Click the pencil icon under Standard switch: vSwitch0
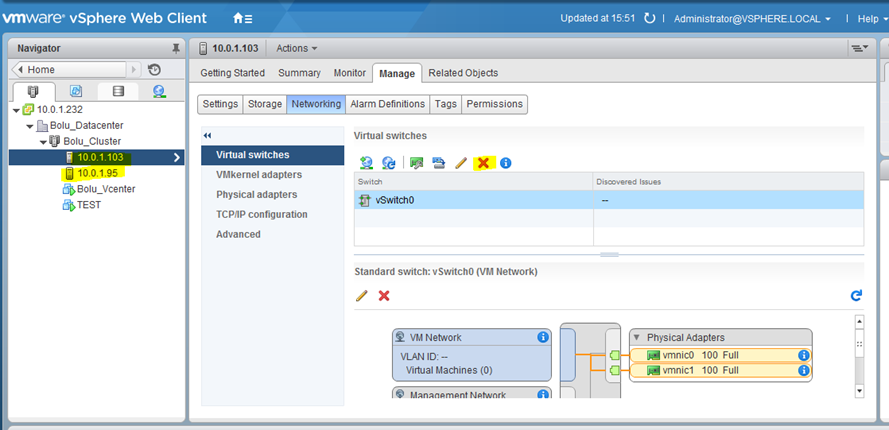The height and width of the screenshot is (430, 889). (x=361, y=296)
